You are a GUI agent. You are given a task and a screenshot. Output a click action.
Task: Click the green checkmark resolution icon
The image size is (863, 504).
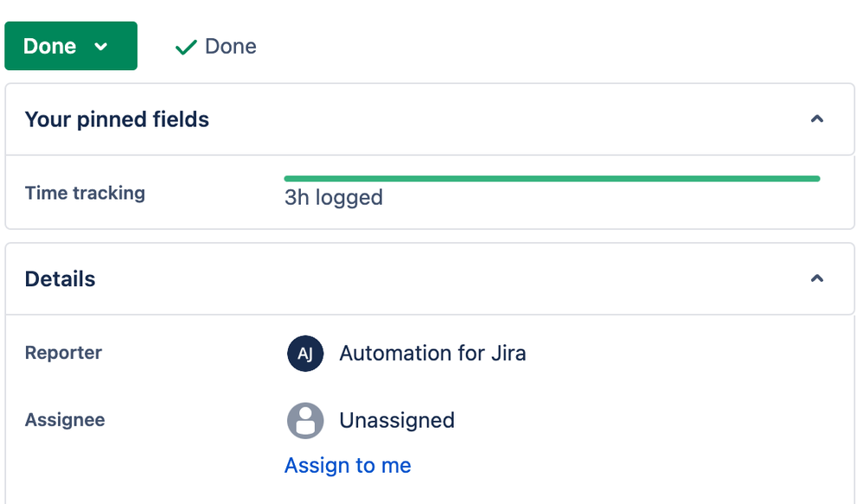(x=186, y=48)
